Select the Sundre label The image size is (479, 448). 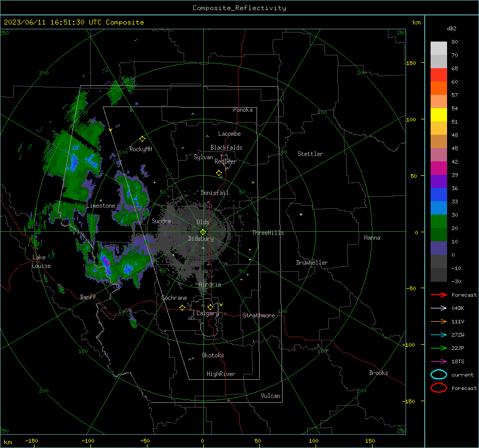click(161, 221)
